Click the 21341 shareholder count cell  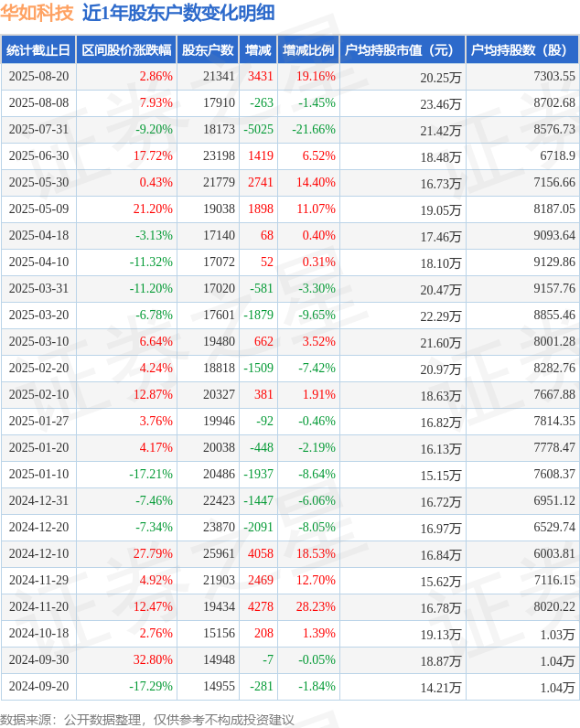click(x=219, y=77)
